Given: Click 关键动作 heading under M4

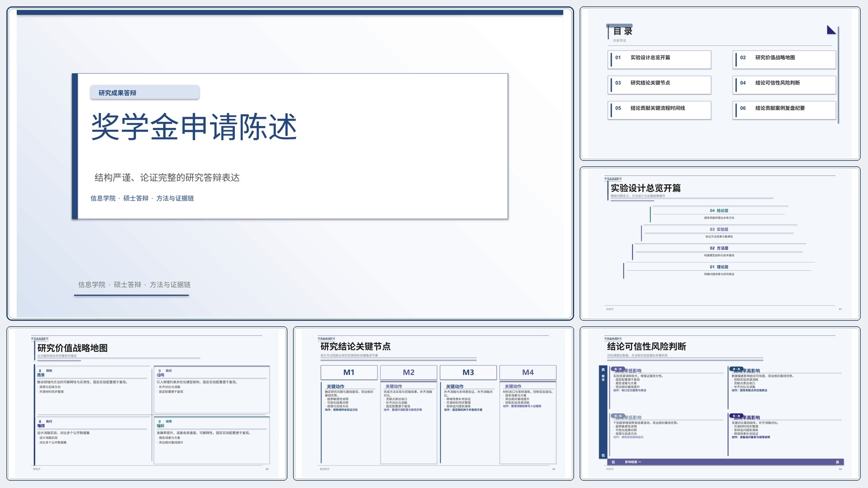Looking at the screenshot, I should pyautogui.click(x=513, y=386).
